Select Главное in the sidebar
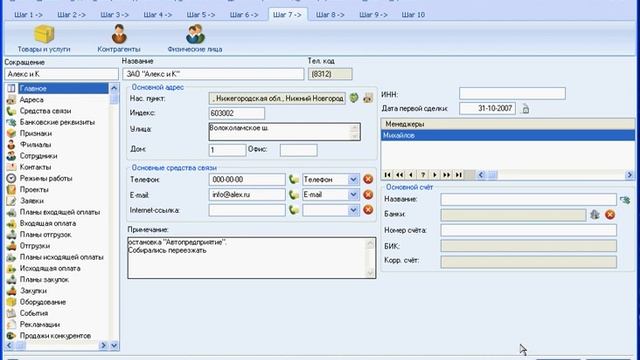 (57, 88)
